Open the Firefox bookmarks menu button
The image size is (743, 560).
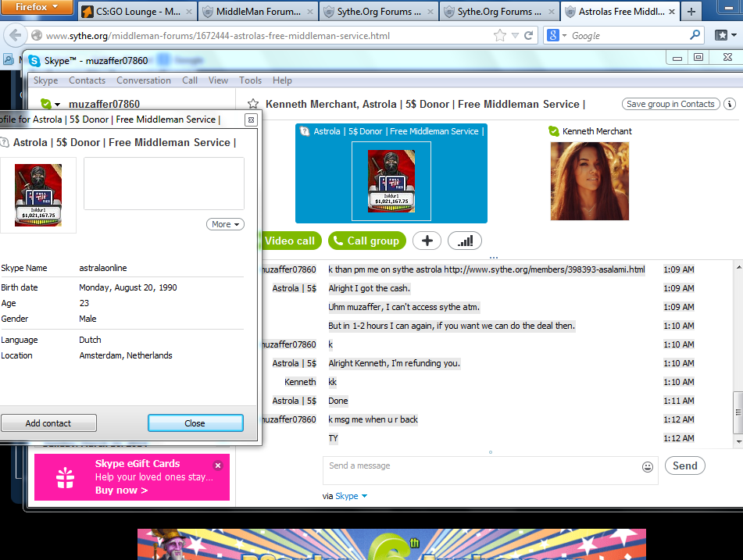724,35
